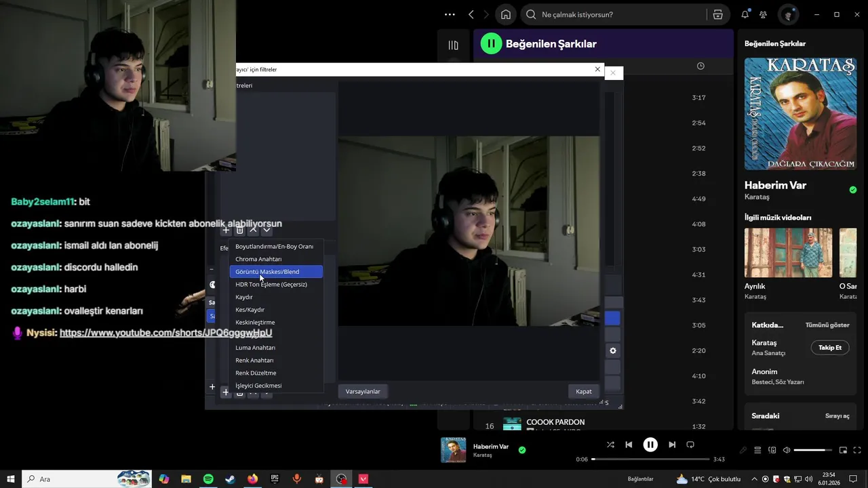Viewport: 868px width, 488px height.
Task: Toggle repeat in Spotify player
Action: (690, 445)
